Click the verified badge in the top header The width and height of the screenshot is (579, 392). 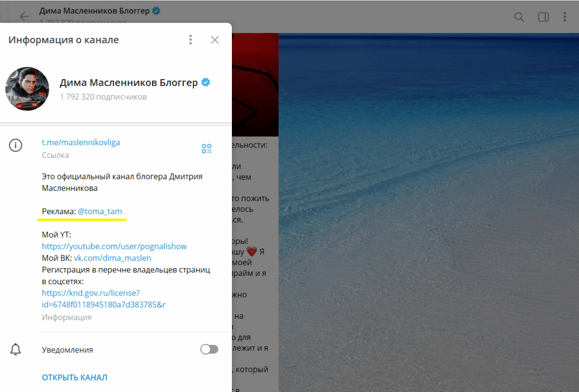coord(157,11)
